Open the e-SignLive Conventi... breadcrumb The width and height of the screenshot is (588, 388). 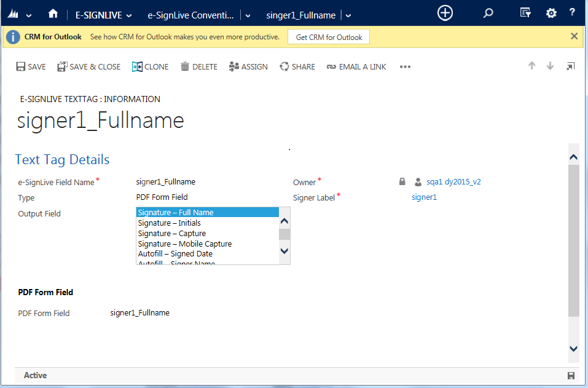tap(190, 15)
